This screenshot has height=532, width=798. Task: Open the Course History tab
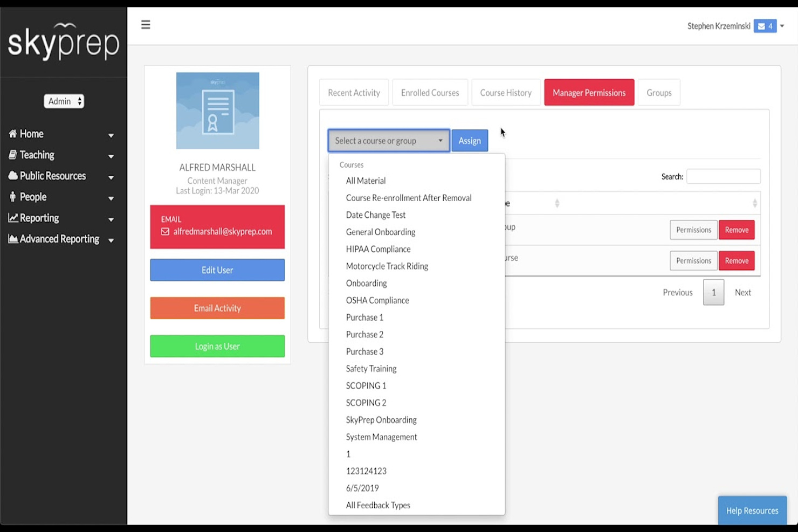(505, 93)
